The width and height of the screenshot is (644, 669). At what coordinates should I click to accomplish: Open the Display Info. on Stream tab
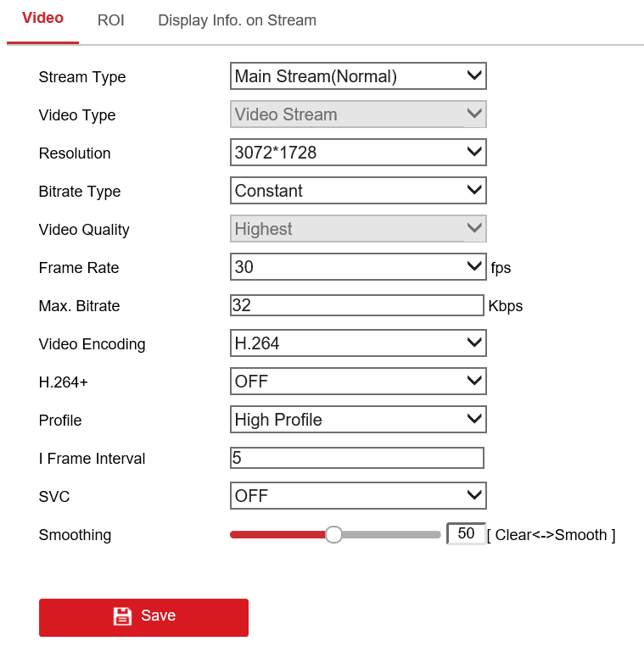tap(237, 20)
